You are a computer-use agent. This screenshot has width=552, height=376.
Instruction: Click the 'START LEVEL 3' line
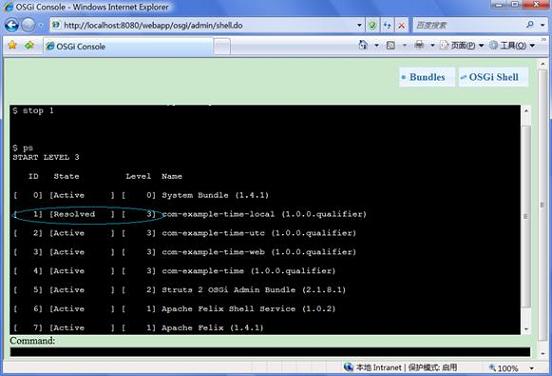46,157
